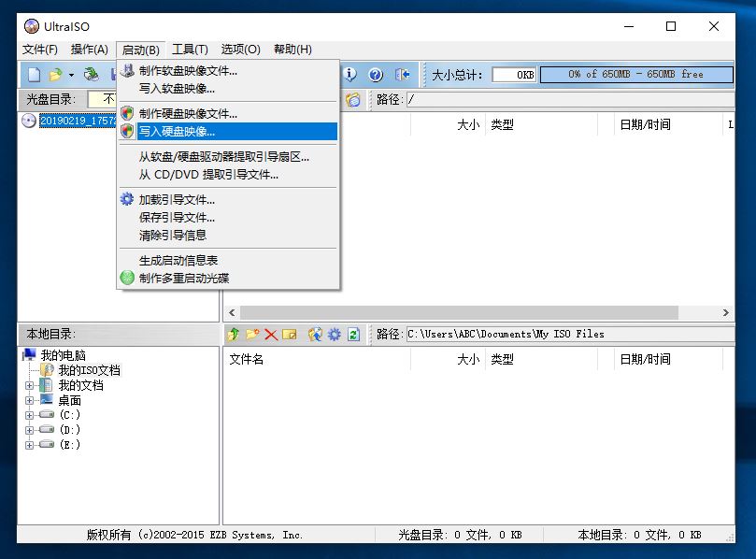Choose 从软盘/硬盘驱动器提取引导扇区... entry

pos(229,157)
